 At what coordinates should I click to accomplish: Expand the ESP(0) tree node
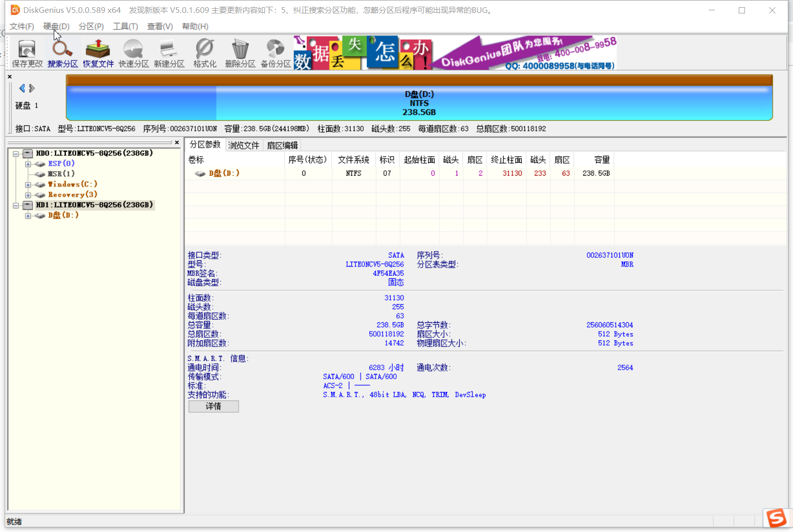[28, 164]
